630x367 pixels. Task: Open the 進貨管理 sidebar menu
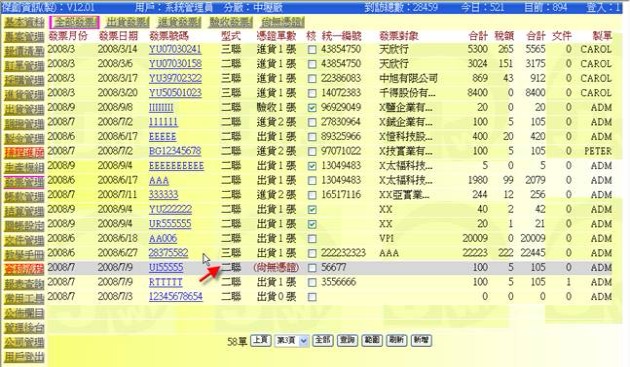(24, 95)
